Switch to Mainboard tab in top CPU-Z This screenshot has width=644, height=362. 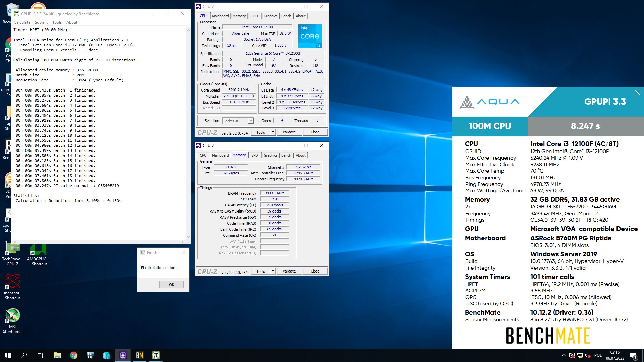pyautogui.click(x=220, y=16)
